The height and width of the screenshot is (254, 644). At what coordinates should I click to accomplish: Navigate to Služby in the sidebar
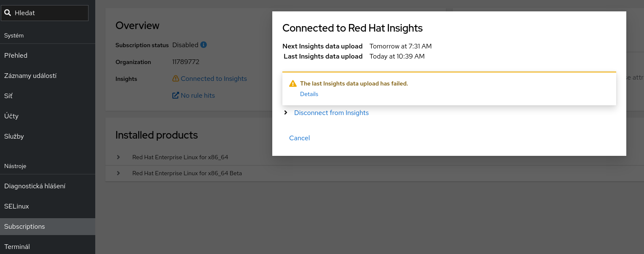(14, 136)
